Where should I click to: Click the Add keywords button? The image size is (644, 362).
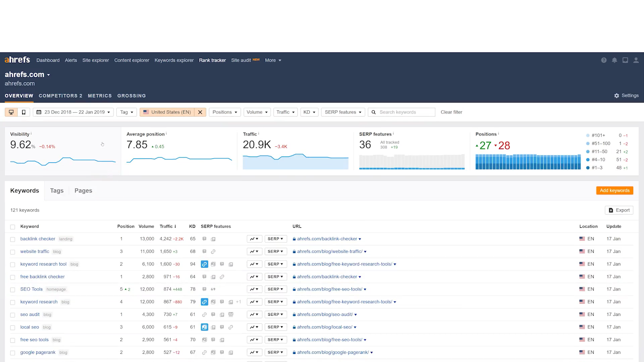click(615, 191)
